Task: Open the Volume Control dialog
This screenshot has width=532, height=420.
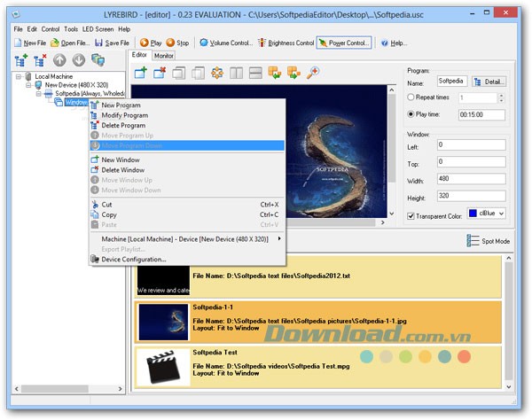Action: click(x=225, y=43)
